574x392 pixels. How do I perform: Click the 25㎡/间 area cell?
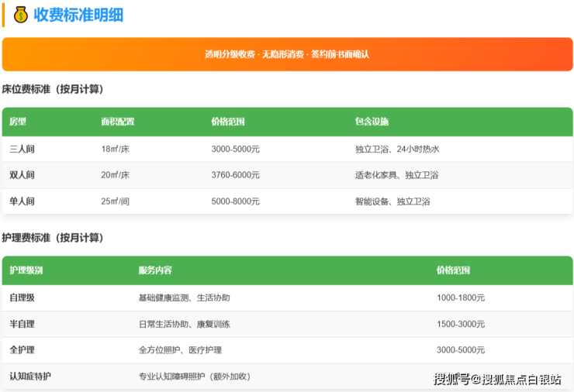coord(115,201)
